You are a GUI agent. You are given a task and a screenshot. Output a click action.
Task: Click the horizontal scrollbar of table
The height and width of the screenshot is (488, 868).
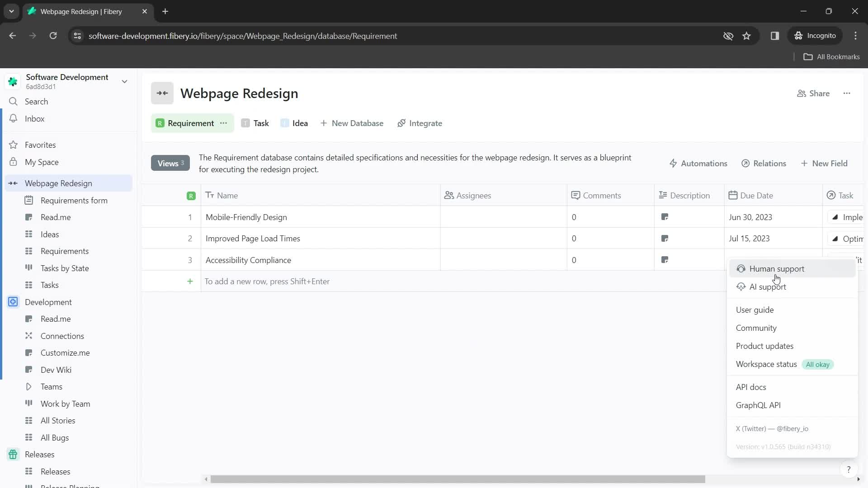coord(458,479)
